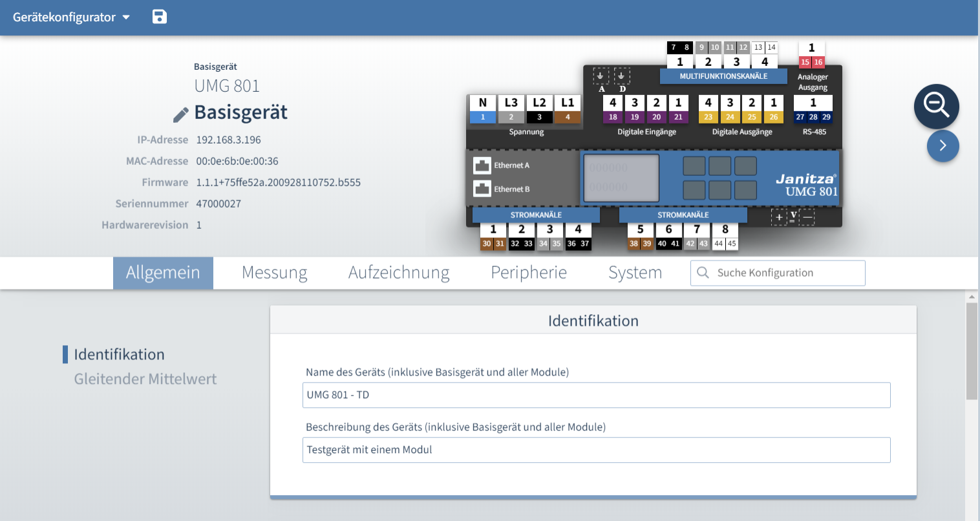Select ground terminal A on the device
Viewport: 980px width, 521px height.
point(602,76)
